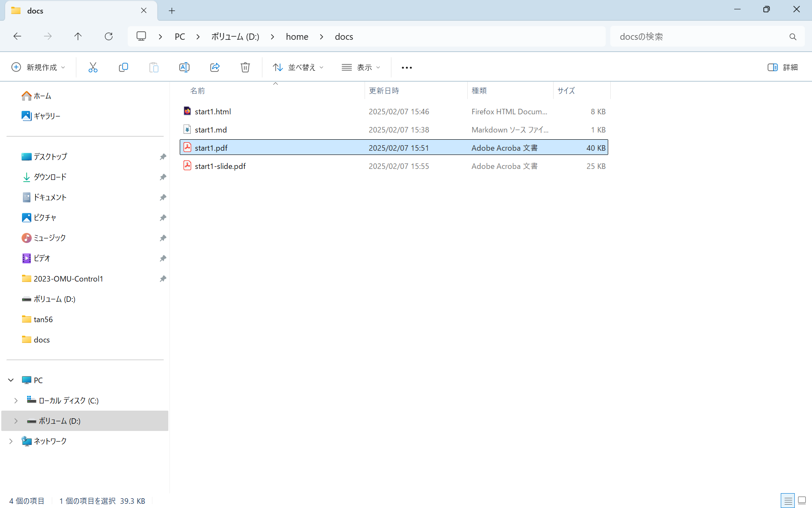Viewport: 812px width, 508px height.
Task: Cut the selected file with scissors icon
Action: tap(93, 67)
